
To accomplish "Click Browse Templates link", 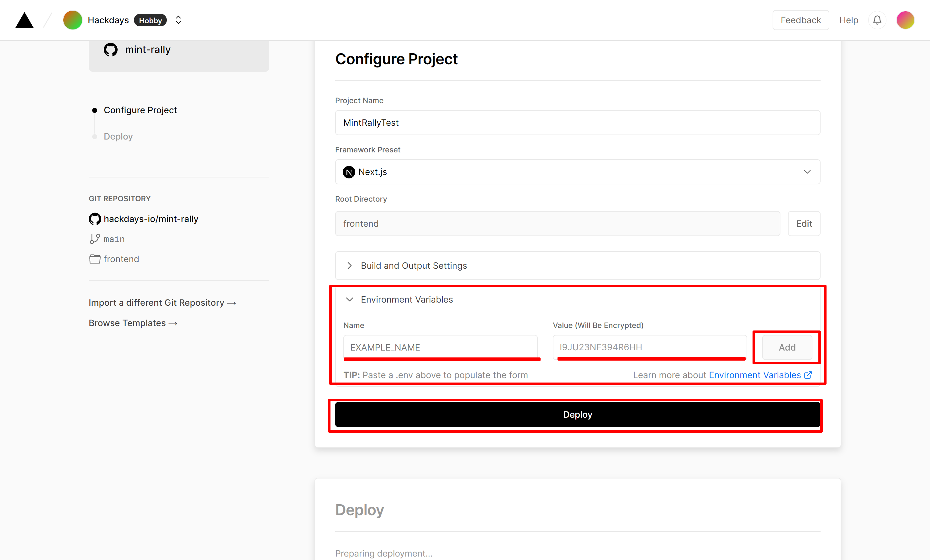I will click(x=133, y=323).
